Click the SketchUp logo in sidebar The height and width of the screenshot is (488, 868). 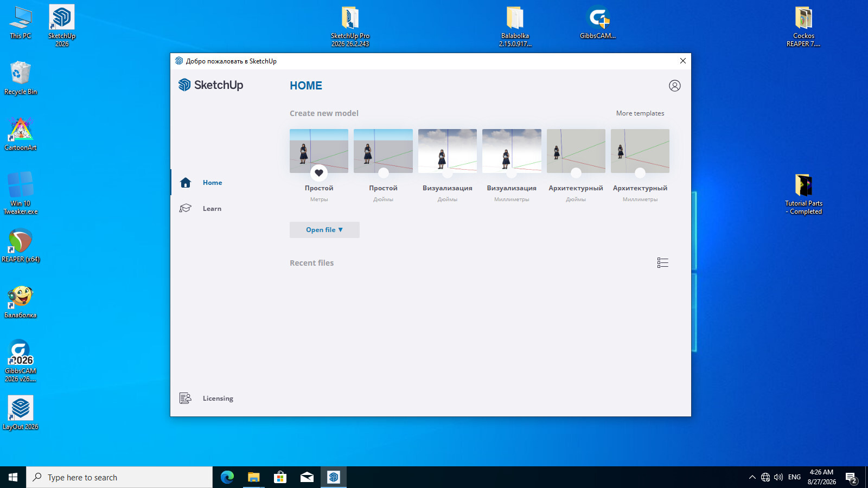tap(210, 85)
